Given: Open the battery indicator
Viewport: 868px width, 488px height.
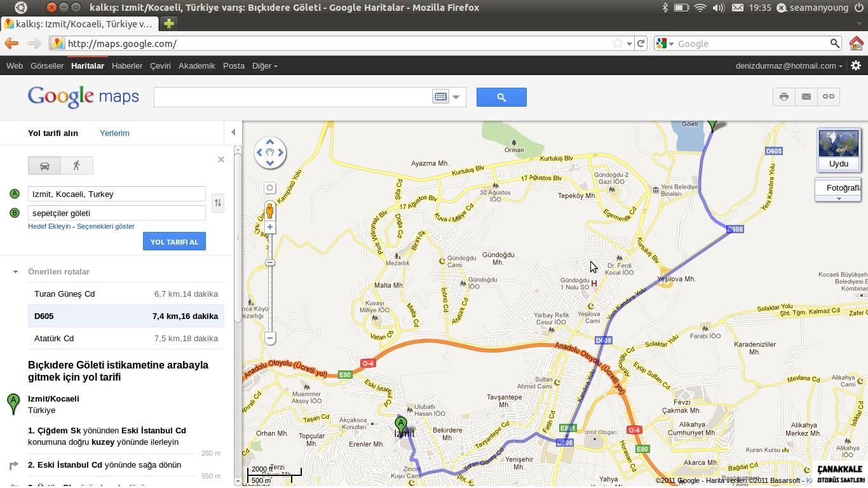Looking at the screenshot, I should pos(681,8).
